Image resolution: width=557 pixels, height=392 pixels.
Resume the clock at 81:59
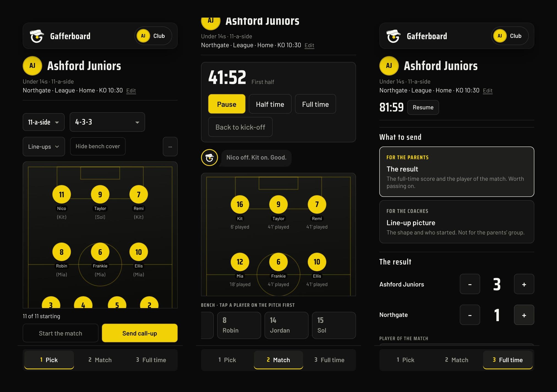(x=423, y=107)
